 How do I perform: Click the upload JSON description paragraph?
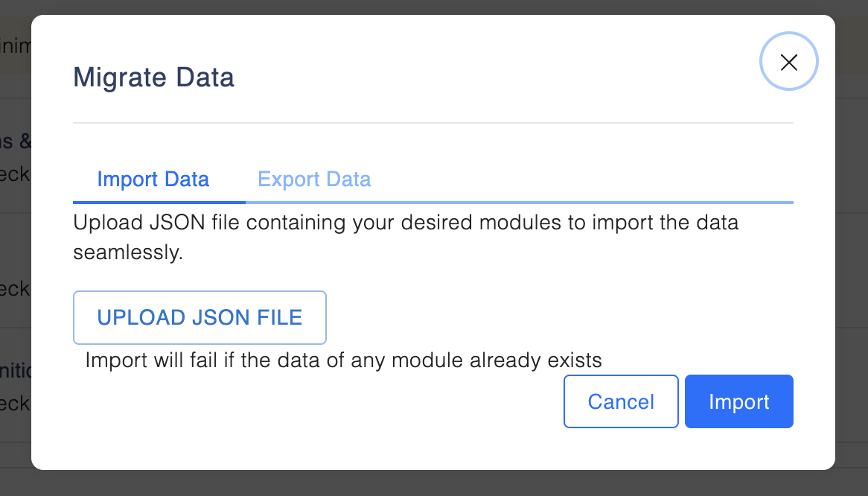click(x=406, y=238)
